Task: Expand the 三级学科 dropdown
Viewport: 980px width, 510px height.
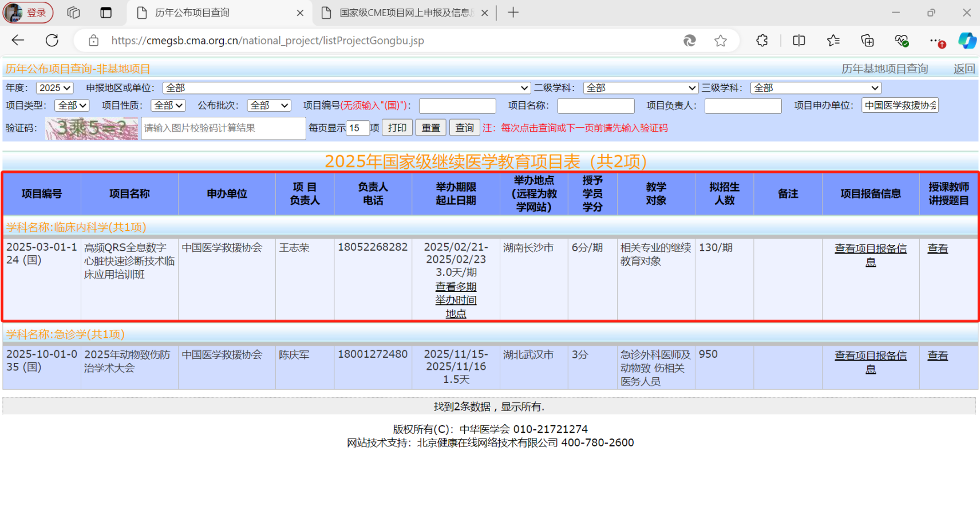Action: pyautogui.click(x=816, y=88)
